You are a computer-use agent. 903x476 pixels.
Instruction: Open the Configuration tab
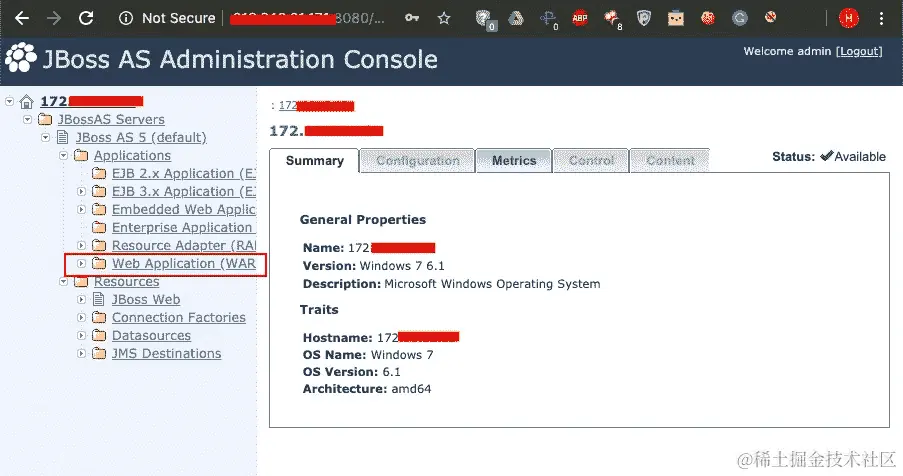418,161
